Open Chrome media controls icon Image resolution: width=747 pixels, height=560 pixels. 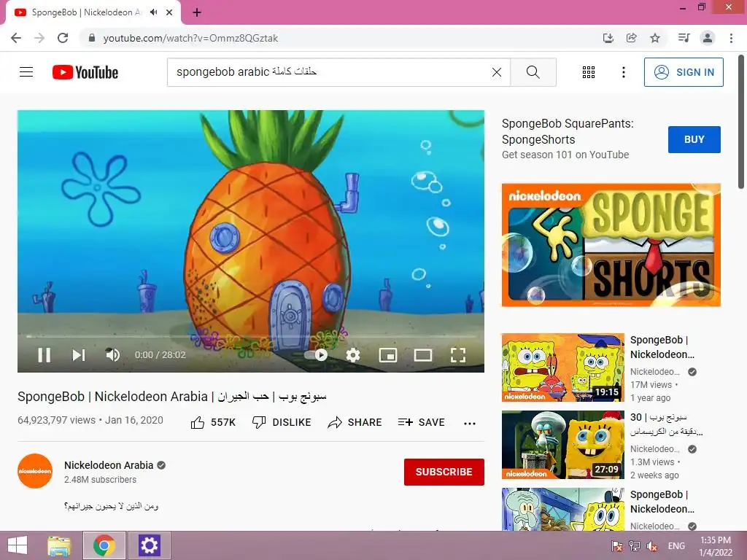(x=684, y=38)
